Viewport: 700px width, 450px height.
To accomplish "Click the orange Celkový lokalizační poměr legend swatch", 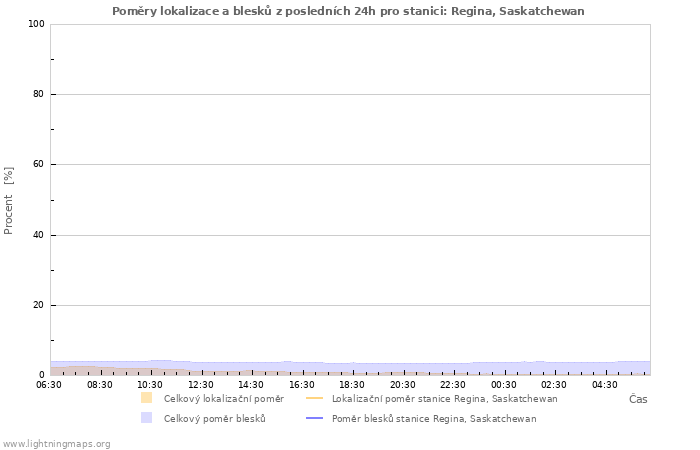I will [x=146, y=398].
